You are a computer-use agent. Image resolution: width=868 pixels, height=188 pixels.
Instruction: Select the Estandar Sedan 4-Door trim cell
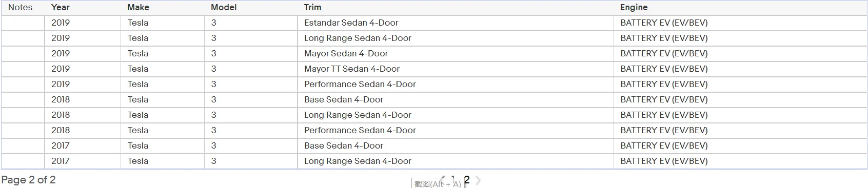(456, 23)
